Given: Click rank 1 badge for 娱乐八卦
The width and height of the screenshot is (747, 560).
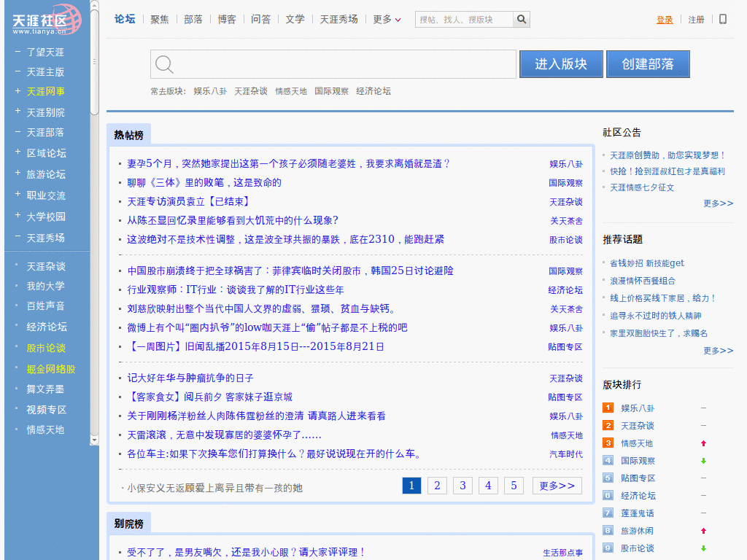Looking at the screenshot, I should (608, 408).
